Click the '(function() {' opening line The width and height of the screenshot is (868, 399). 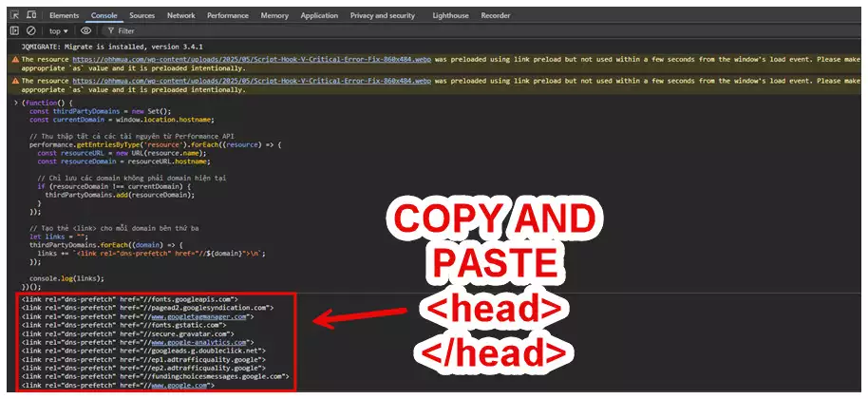click(47, 103)
